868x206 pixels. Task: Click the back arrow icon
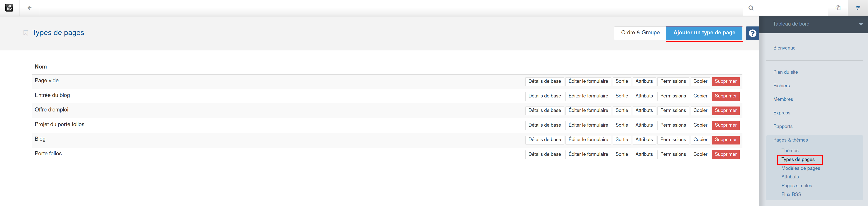click(29, 8)
